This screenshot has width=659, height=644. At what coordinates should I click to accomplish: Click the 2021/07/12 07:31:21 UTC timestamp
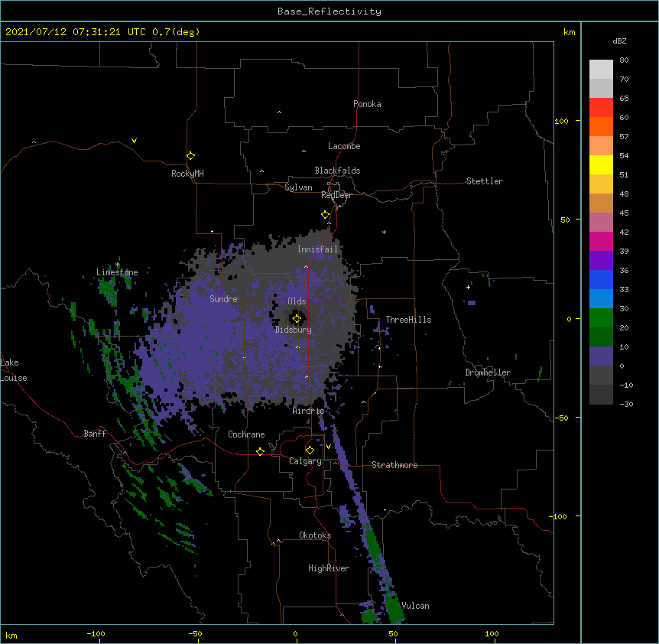click(75, 32)
